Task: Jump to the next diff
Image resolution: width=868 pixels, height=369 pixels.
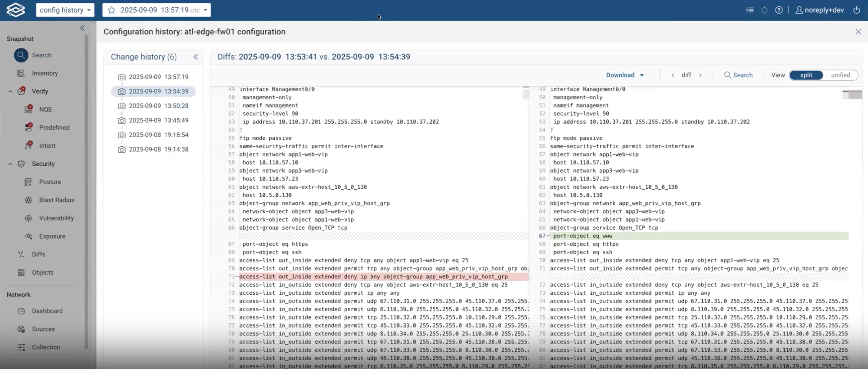Action: (x=700, y=75)
